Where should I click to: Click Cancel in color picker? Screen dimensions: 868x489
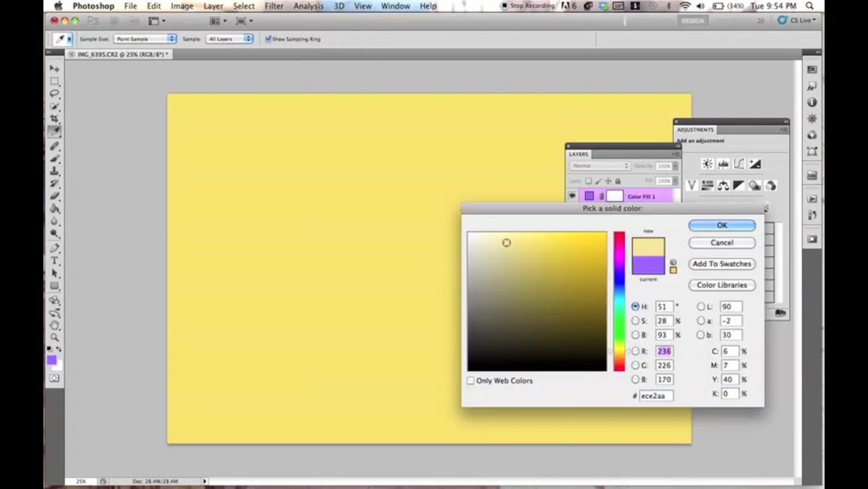click(x=722, y=243)
